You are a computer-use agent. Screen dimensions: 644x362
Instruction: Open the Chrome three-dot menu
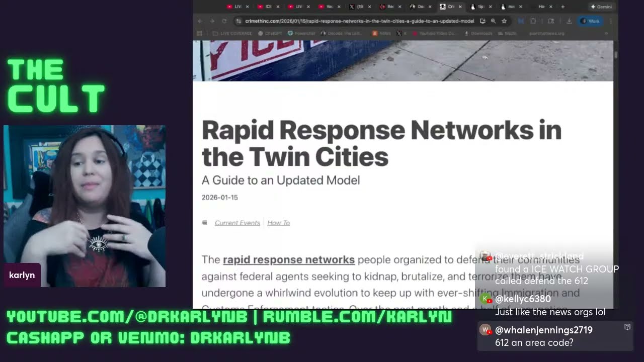pos(611,21)
